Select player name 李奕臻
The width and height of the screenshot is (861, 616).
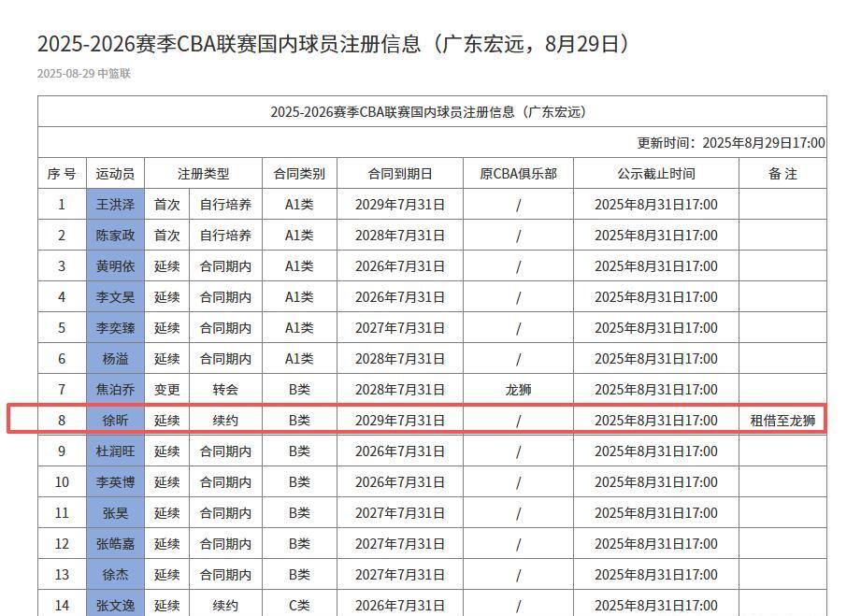coord(115,328)
